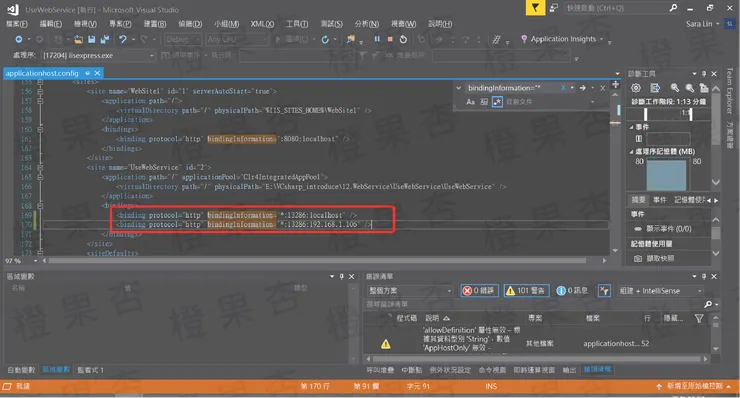Click the Diagnostic Tools timeline ruler

(669, 113)
